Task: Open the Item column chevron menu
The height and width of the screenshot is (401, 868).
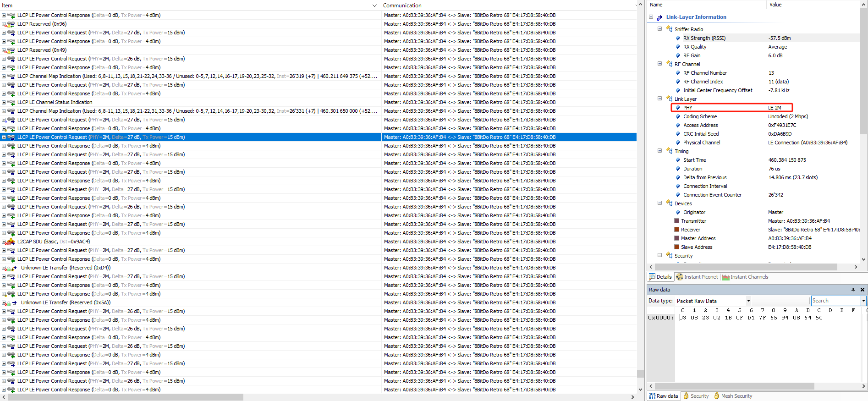Action: pos(374,5)
